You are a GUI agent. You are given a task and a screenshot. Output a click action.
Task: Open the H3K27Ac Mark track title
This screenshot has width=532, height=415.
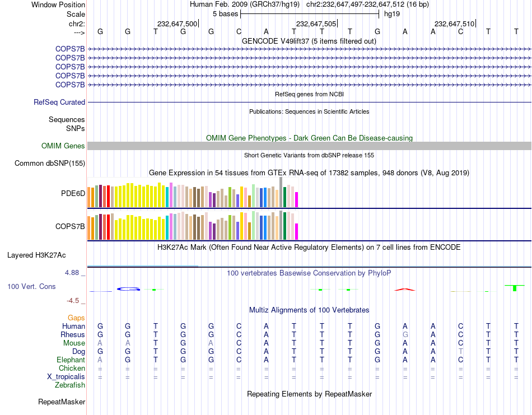click(x=309, y=247)
